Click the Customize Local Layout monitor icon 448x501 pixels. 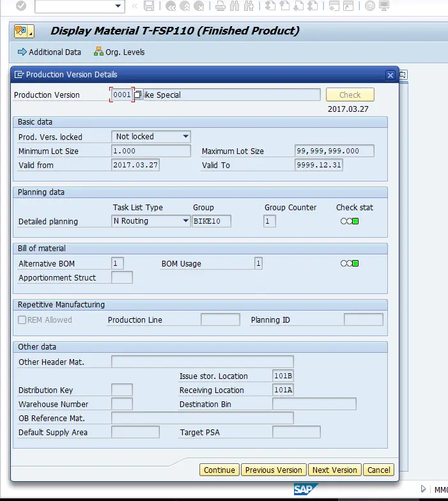tap(384, 6)
